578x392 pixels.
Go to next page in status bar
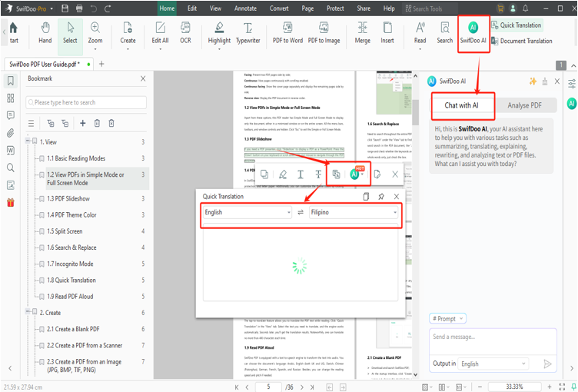(302, 387)
